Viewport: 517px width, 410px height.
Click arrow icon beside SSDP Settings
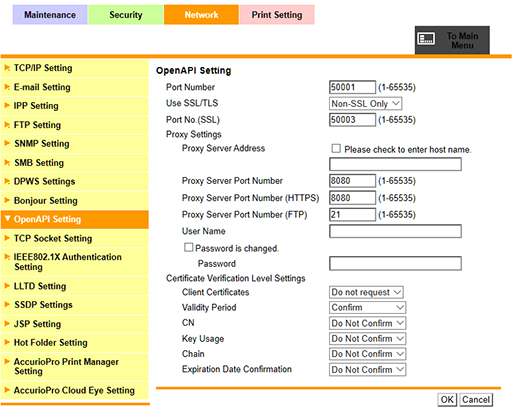tap(7, 304)
